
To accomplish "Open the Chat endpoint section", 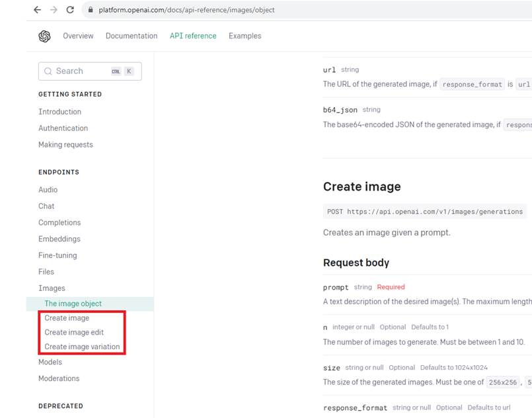I will (x=46, y=206).
